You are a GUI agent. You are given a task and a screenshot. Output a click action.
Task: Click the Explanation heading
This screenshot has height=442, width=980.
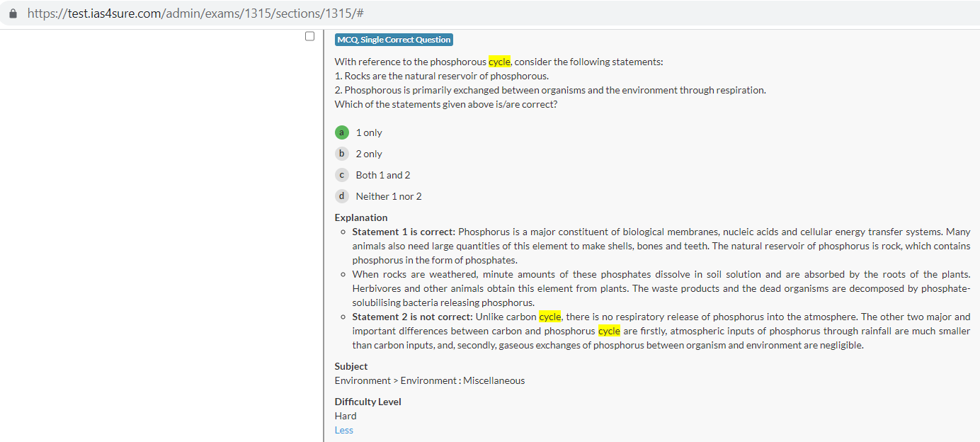click(x=361, y=217)
